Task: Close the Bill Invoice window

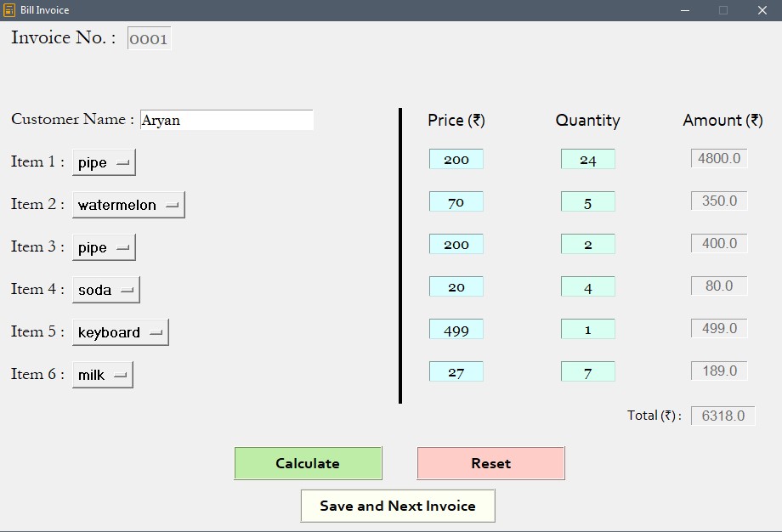Action: [762, 10]
